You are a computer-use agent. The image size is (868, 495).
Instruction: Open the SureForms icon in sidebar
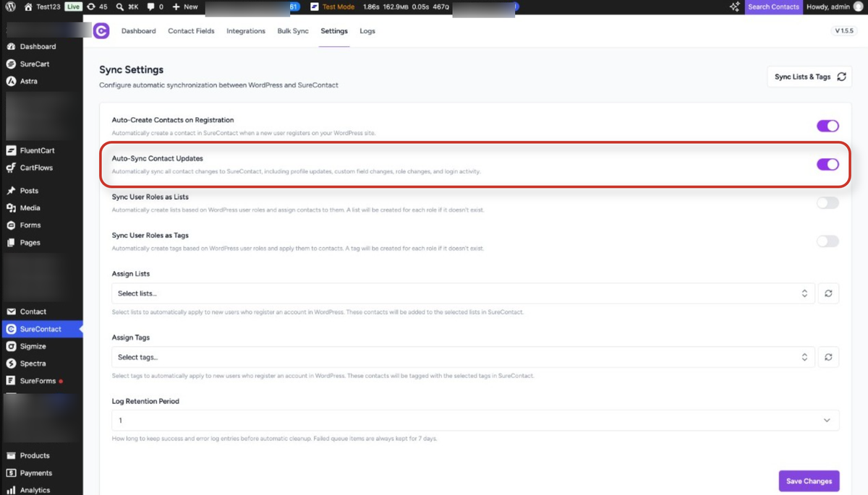(11, 381)
